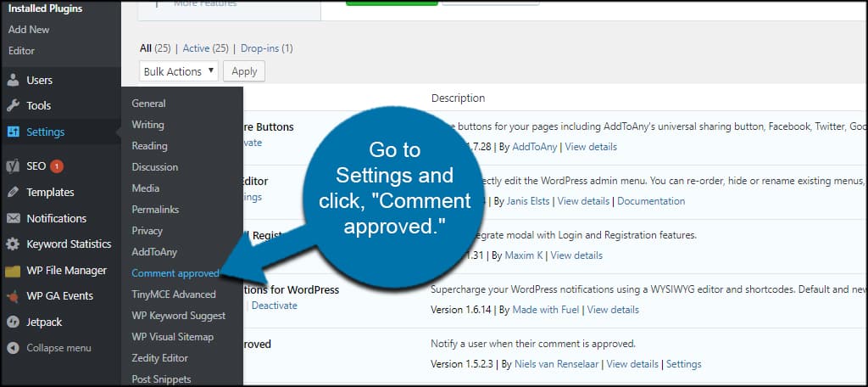Screen dimensions: 868x387
Task: Open Installed Plugins in sidebar
Action: pos(45,8)
